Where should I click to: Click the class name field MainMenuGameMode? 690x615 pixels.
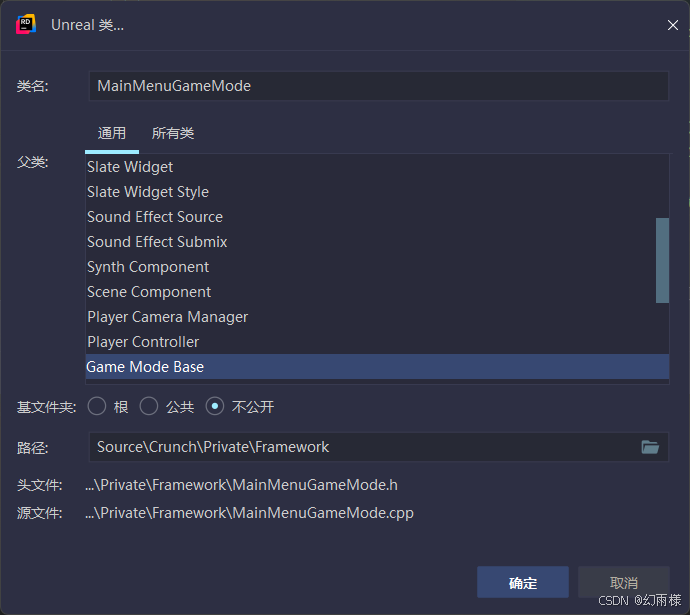coord(379,86)
